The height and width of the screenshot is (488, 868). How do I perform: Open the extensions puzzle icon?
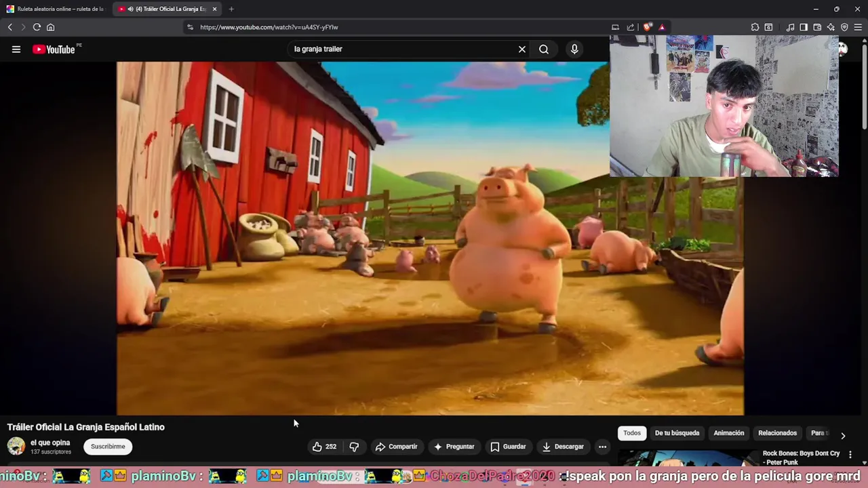coord(755,27)
